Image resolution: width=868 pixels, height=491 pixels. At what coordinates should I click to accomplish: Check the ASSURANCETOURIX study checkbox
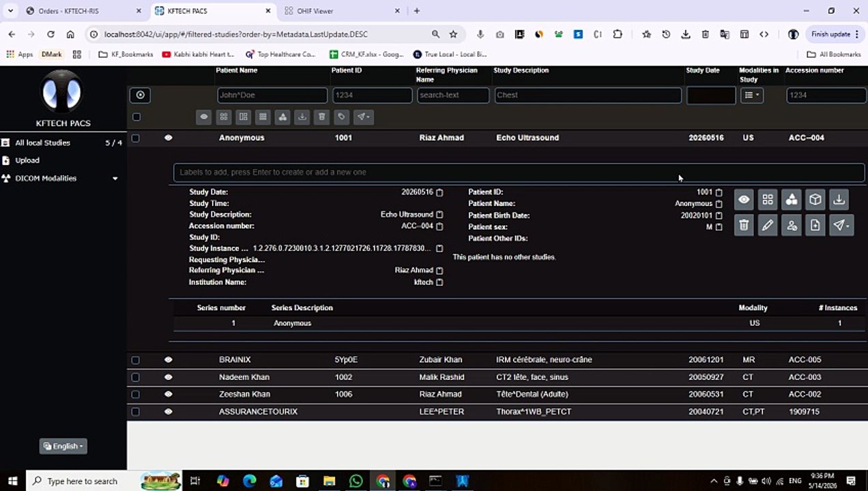click(135, 412)
